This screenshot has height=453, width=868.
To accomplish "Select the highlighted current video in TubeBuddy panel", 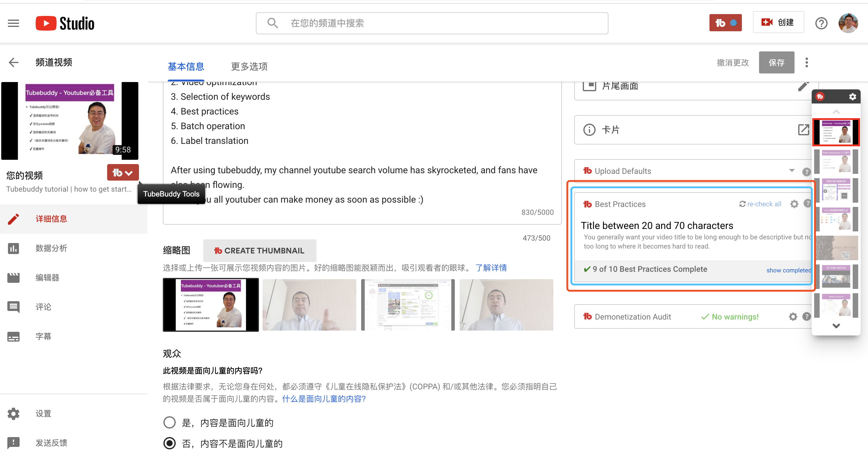I will tap(836, 132).
